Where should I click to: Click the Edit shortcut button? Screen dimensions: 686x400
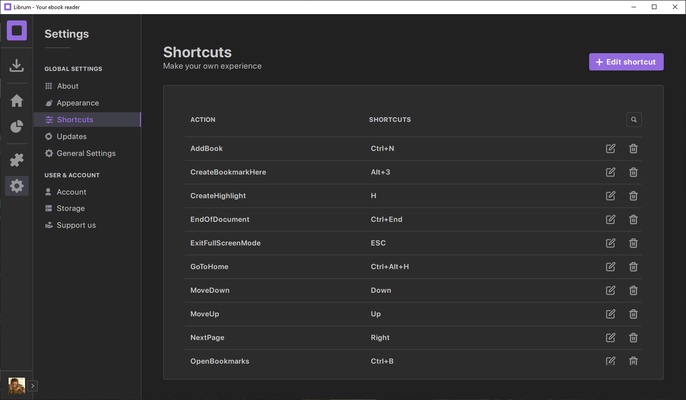(x=626, y=62)
